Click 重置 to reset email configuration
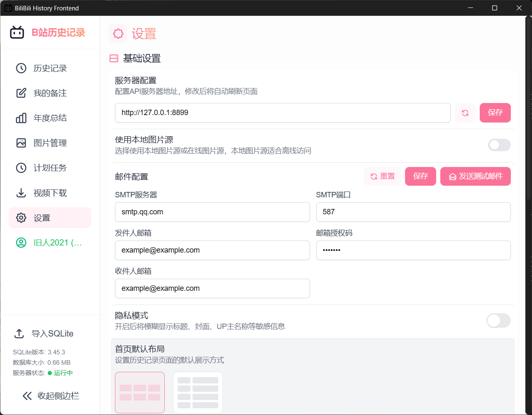This screenshot has height=415, width=532. click(382, 176)
